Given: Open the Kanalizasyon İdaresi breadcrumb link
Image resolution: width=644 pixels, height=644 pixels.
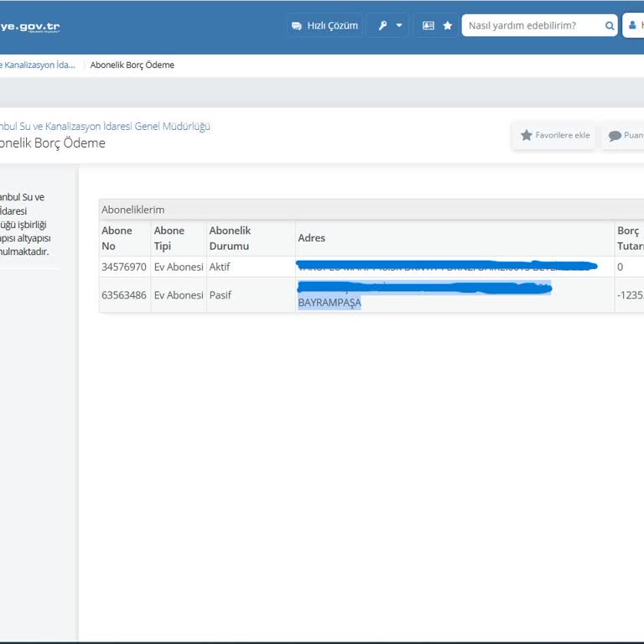Looking at the screenshot, I should [x=38, y=65].
